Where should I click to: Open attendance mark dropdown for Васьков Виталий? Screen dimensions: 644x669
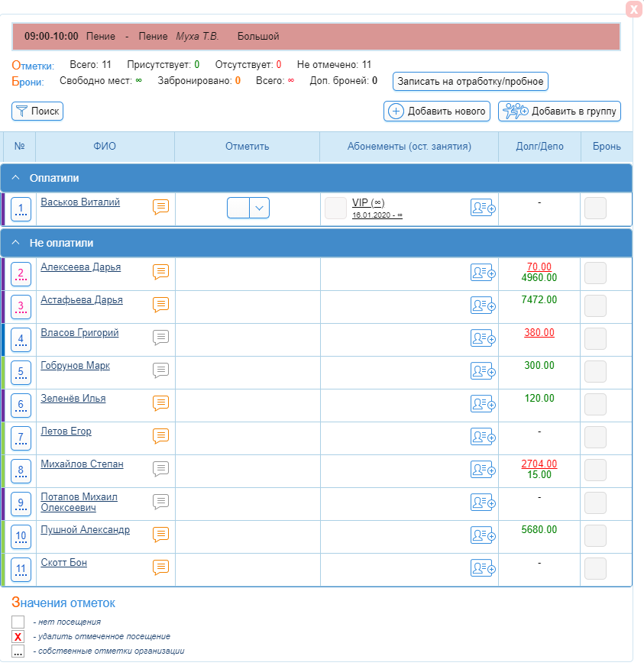click(x=260, y=208)
